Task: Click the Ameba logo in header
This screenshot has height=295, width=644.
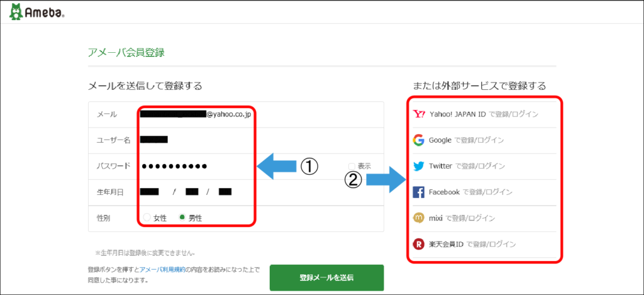Action: (x=36, y=12)
